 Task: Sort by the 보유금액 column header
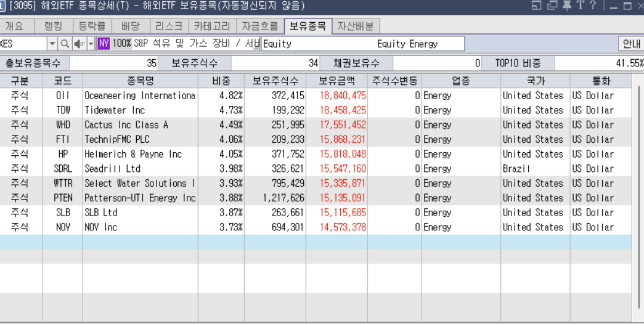point(336,81)
